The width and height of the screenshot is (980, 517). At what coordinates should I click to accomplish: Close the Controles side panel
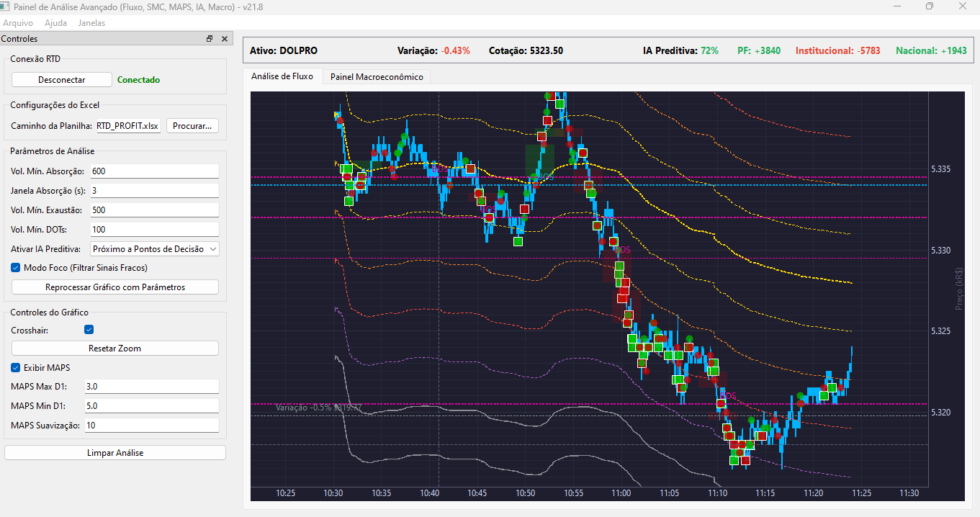[x=224, y=39]
